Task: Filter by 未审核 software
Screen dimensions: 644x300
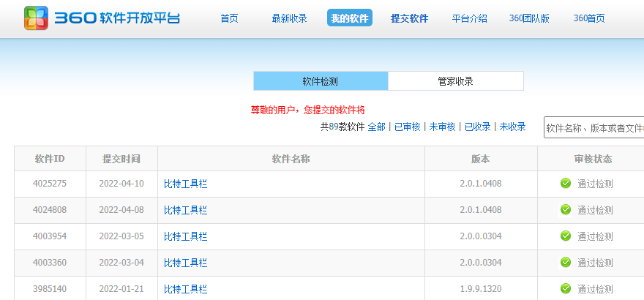Action: point(442,127)
